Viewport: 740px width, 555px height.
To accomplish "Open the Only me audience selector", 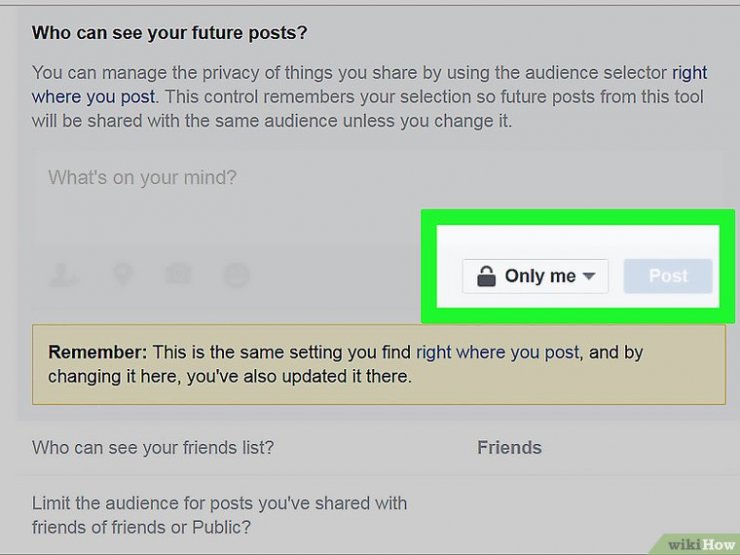I will (x=535, y=276).
